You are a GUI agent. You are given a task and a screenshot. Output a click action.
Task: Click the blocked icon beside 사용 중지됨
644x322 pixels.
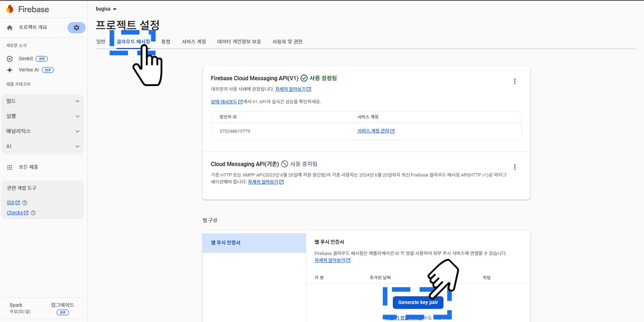pyautogui.click(x=285, y=164)
